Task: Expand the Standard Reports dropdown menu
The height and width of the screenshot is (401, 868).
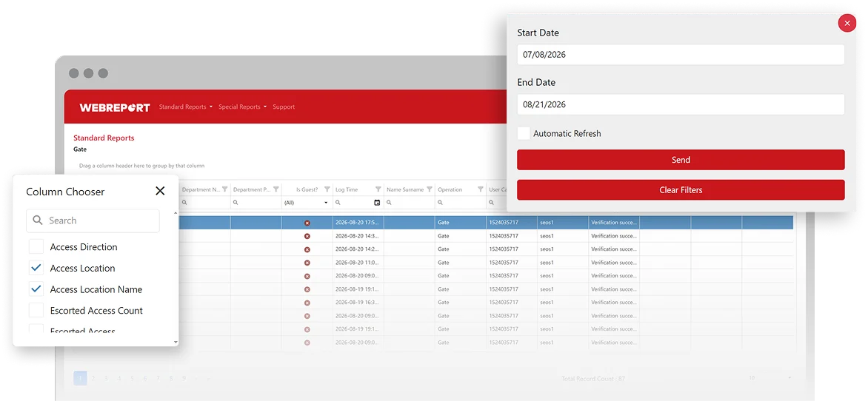Action: [185, 107]
